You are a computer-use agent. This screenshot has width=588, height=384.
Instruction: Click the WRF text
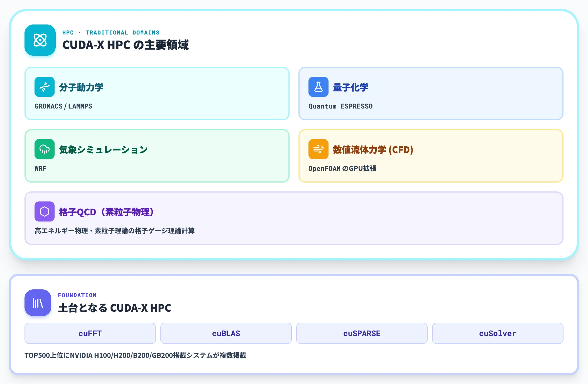tap(40, 169)
